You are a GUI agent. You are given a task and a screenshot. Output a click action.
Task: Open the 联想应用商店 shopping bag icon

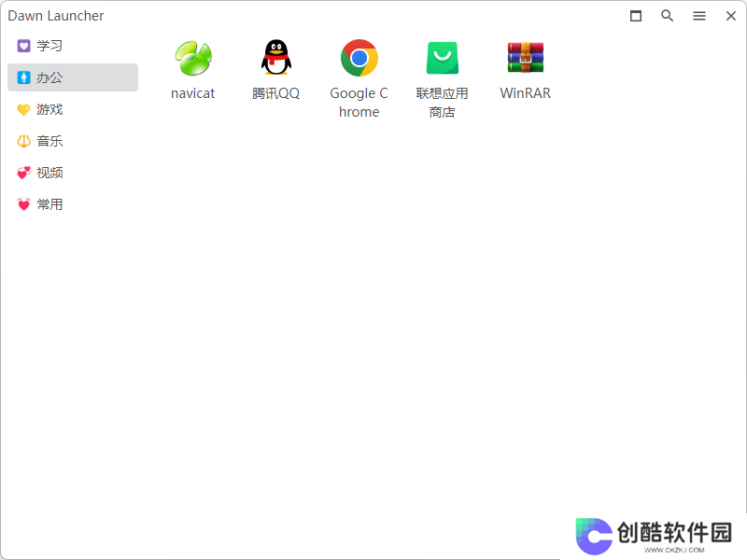click(x=442, y=58)
